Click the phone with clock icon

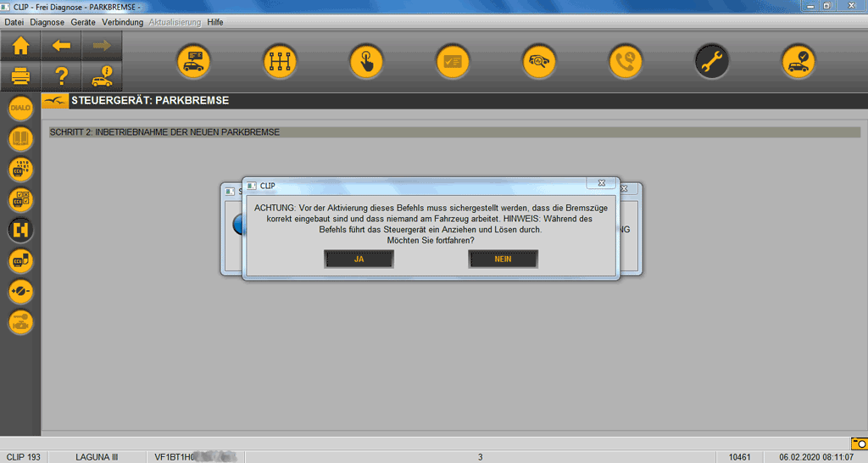626,61
